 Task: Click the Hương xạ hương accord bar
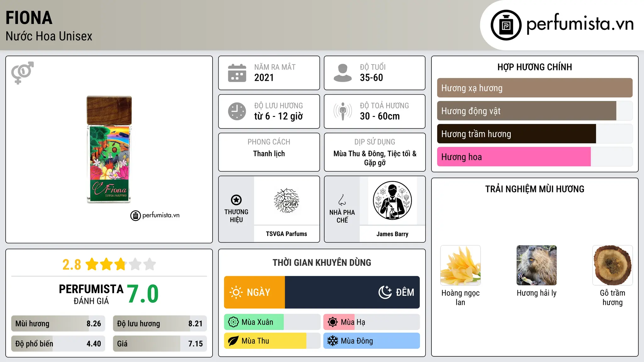pos(535,88)
